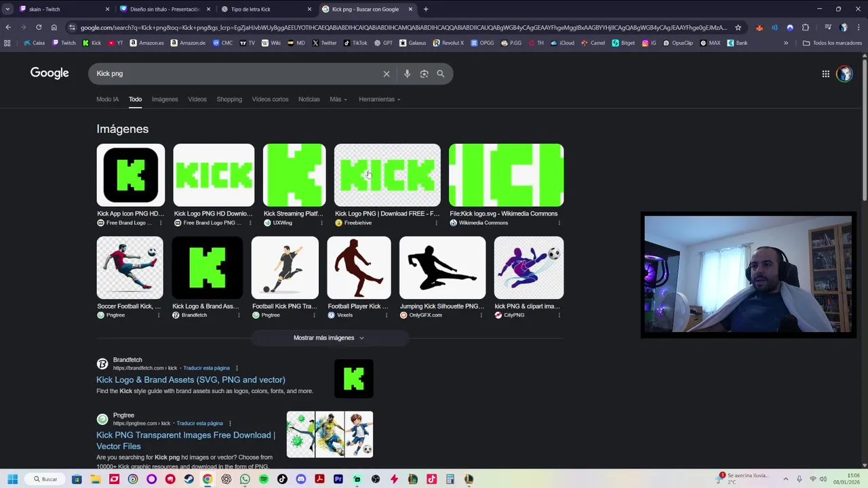Open the Todos los marcadores folder

[x=832, y=43]
